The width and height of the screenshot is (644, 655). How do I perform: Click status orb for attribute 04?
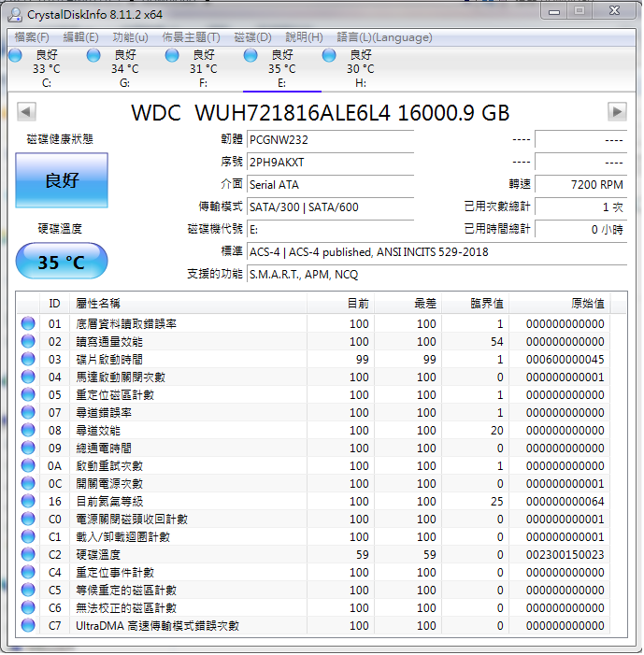(x=28, y=377)
